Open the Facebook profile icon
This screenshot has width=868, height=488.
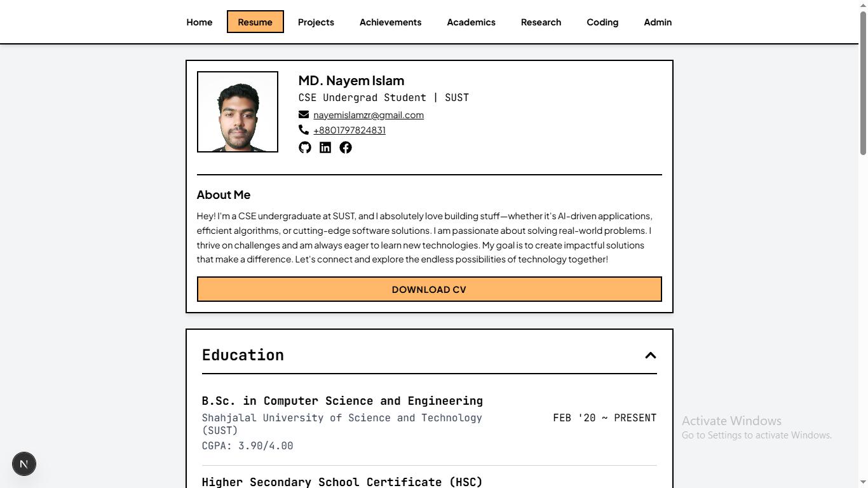[346, 147]
